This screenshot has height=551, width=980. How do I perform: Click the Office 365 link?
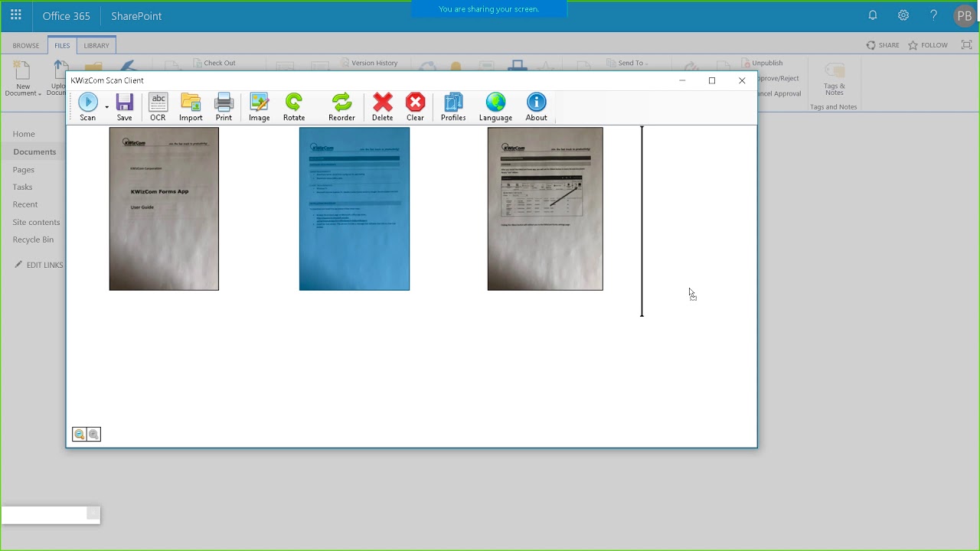(66, 16)
